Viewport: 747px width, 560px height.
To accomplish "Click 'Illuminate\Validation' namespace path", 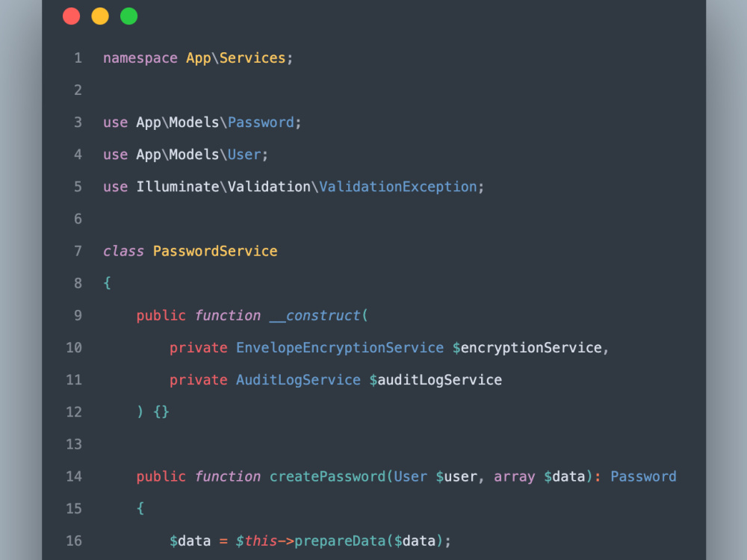I will tap(223, 187).
